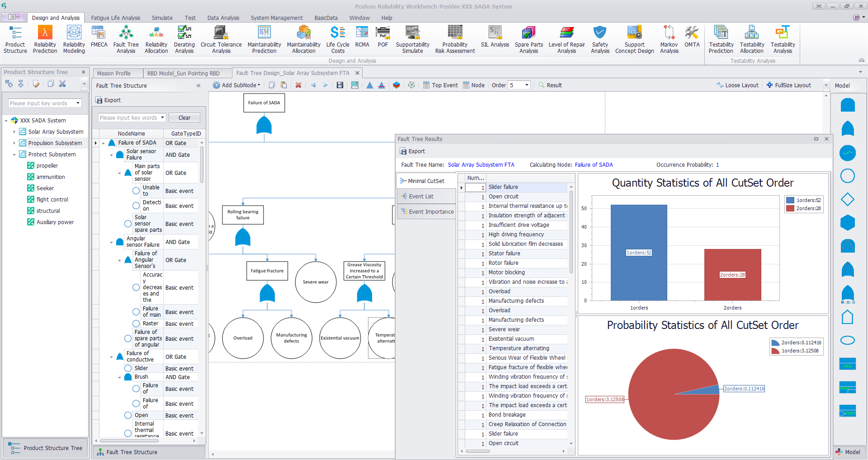Select Event Importance results tab
This screenshot has width=868, height=460.
(x=426, y=212)
